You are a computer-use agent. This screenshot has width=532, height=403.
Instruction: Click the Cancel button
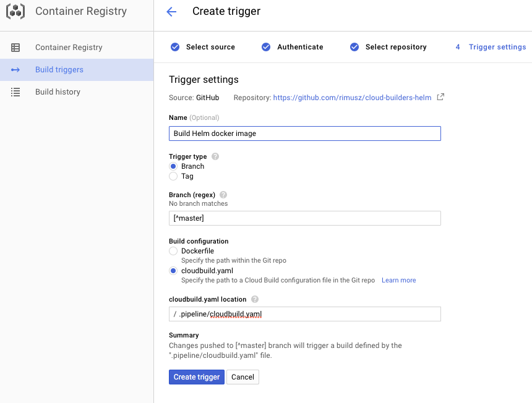coord(242,377)
